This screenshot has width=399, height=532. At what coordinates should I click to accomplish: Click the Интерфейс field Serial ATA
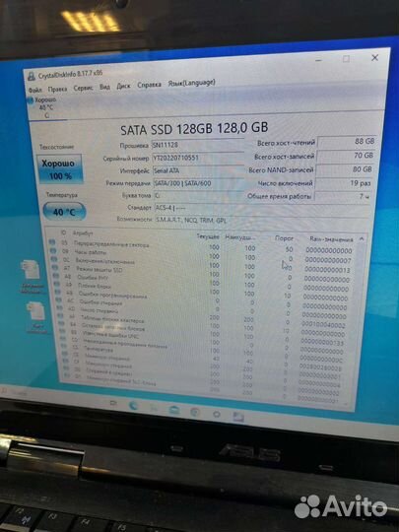pyautogui.click(x=198, y=170)
